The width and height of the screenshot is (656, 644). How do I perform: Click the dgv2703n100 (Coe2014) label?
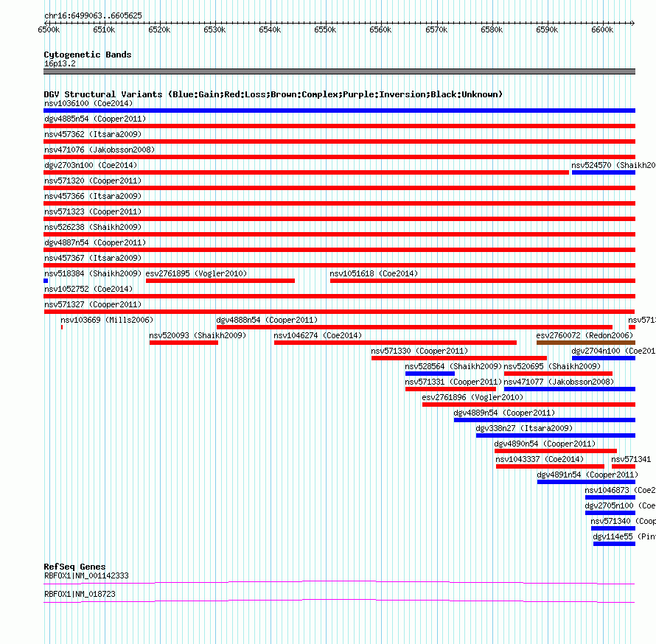point(91,165)
